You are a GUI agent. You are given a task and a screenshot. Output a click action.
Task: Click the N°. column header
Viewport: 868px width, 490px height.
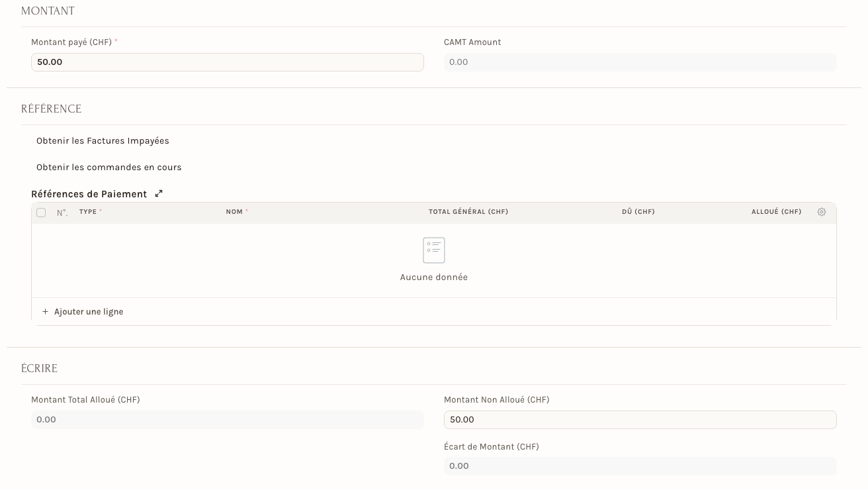click(x=62, y=213)
